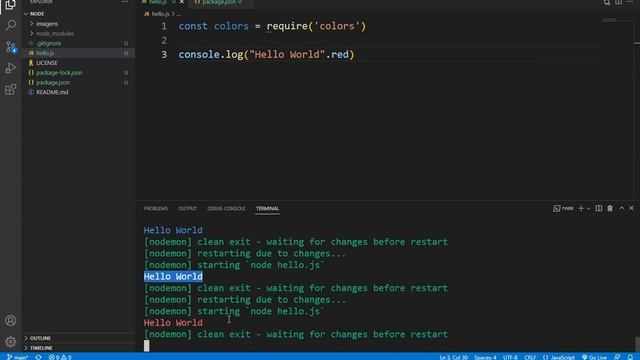Image resolution: width=640 pixels, height=360 pixels.
Task: Open the editor more actions ellipsis at top right
Action: (x=630, y=2)
